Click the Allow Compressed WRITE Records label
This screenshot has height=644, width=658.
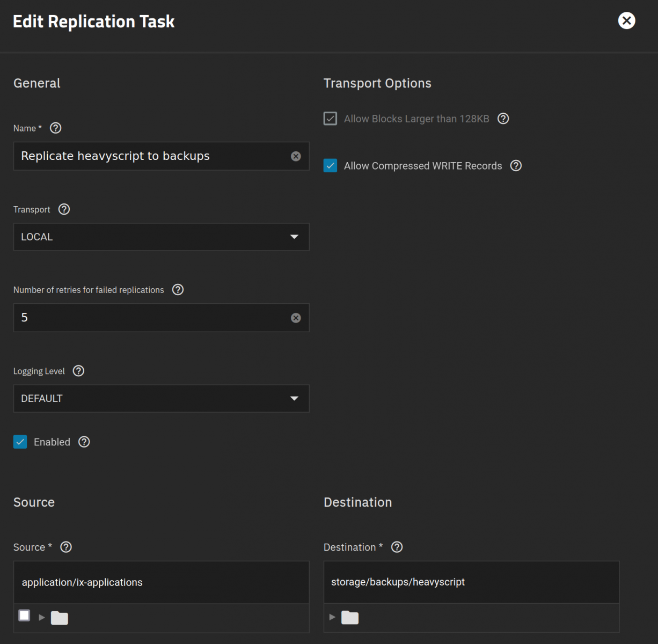[423, 166]
